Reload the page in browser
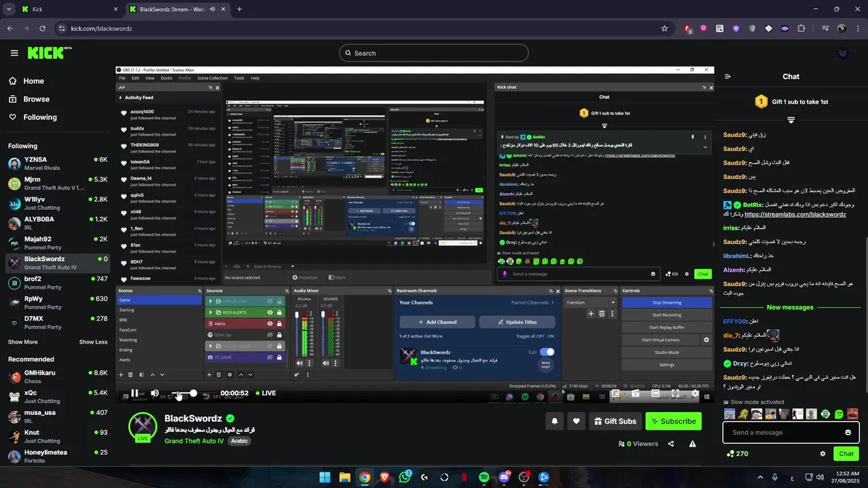The width and height of the screenshot is (868, 488). [43, 28]
